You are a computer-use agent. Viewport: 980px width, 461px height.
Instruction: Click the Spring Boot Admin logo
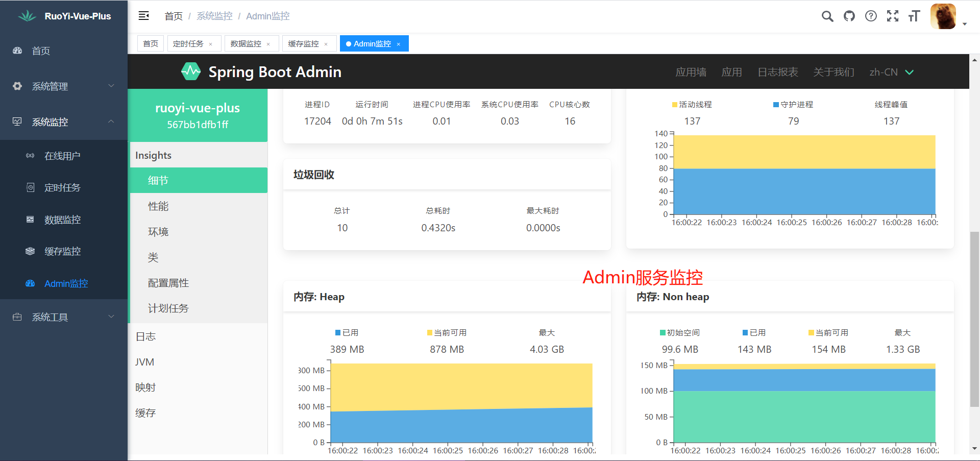point(191,71)
